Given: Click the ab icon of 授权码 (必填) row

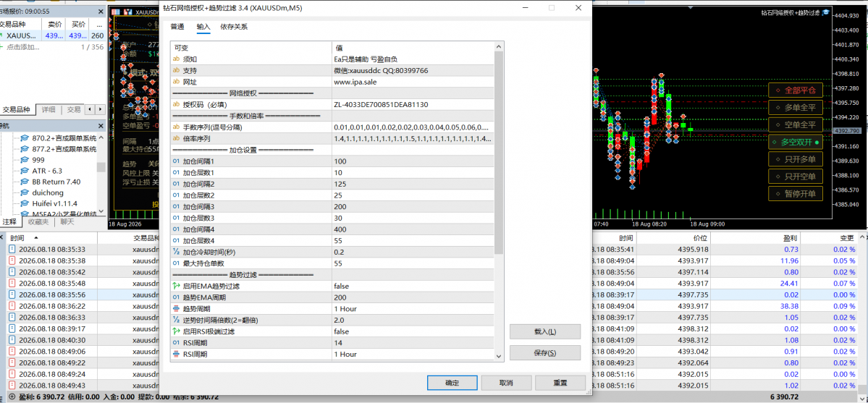Looking at the screenshot, I should tap(177, 104).
